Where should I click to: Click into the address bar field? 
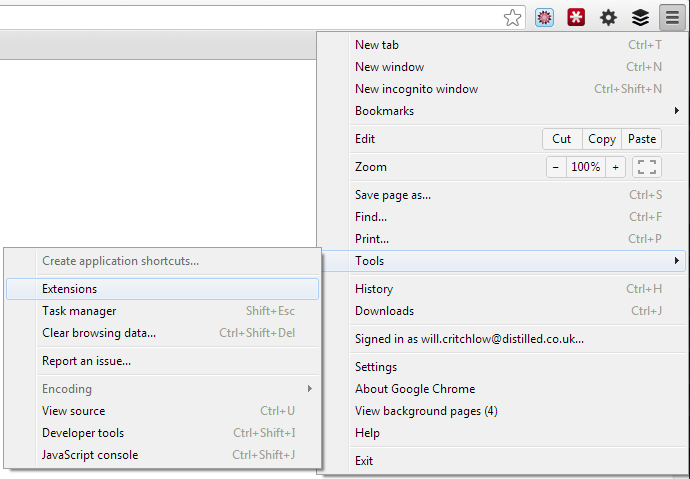[x=250, y=17]
